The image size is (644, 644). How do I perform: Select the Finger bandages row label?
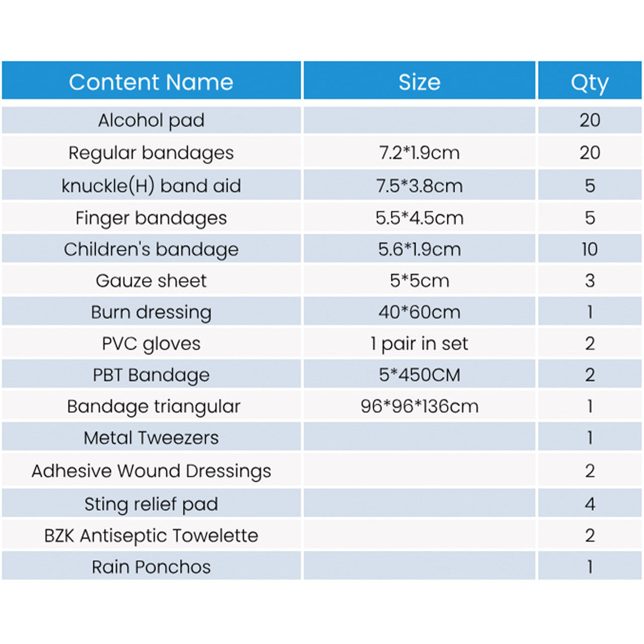point(151,218)
